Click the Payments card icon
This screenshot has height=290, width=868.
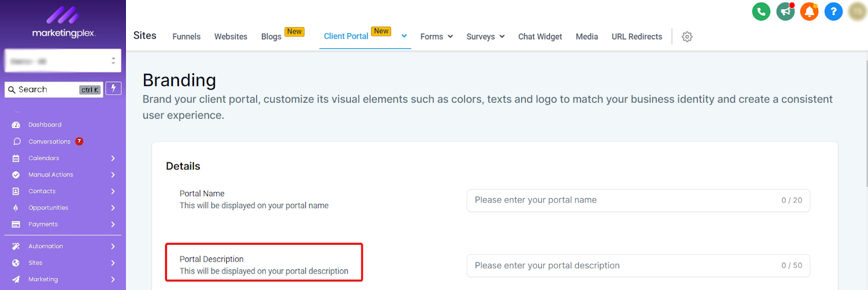coord(16,224)
